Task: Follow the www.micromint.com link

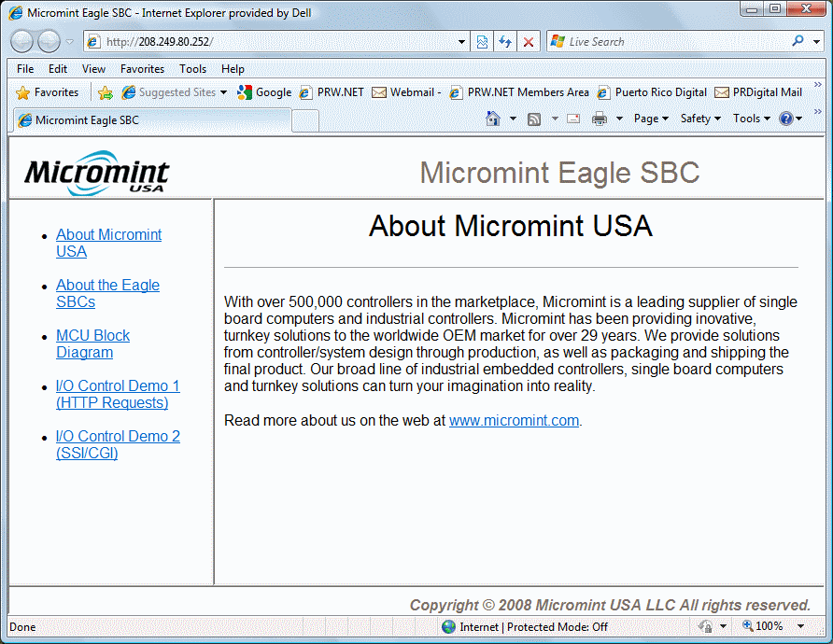Action: pos(514,420)
